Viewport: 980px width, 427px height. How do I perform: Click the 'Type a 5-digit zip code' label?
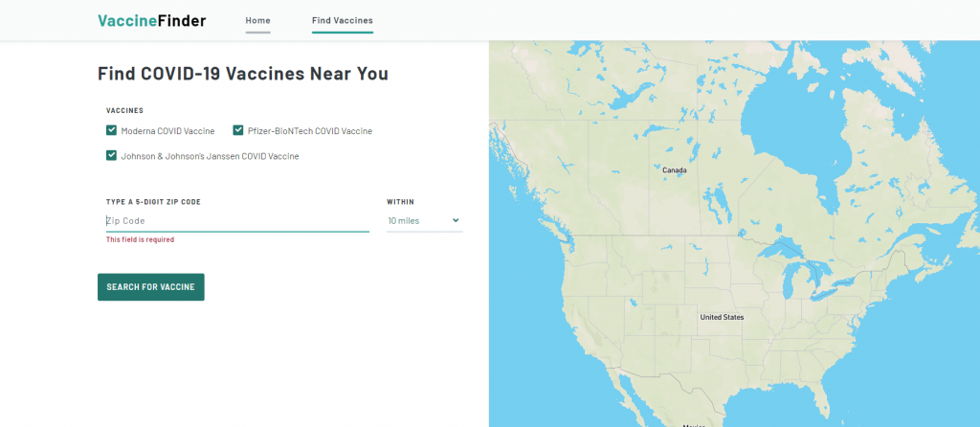point(153,202)
